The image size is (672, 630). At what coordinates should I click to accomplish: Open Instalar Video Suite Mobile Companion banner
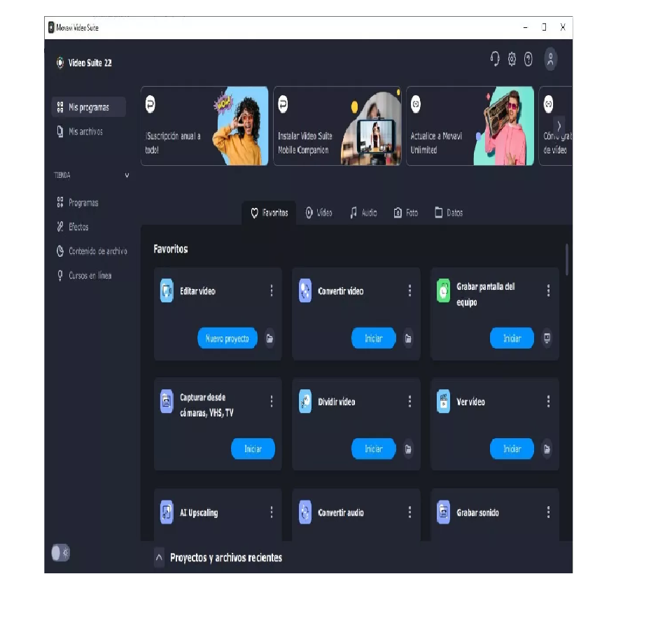click(x=337, y=126)
